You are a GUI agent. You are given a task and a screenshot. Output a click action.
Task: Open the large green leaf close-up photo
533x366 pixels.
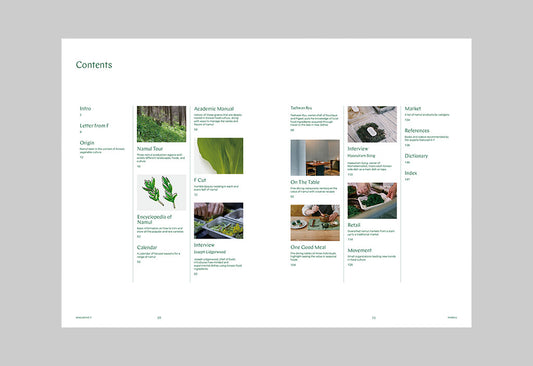pyautogui.click(x=219, y=156)
